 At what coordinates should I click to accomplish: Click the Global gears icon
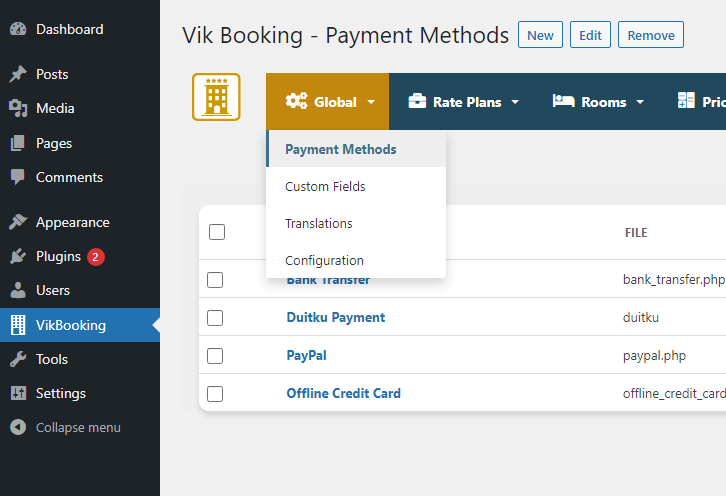(x=296, y=101)
